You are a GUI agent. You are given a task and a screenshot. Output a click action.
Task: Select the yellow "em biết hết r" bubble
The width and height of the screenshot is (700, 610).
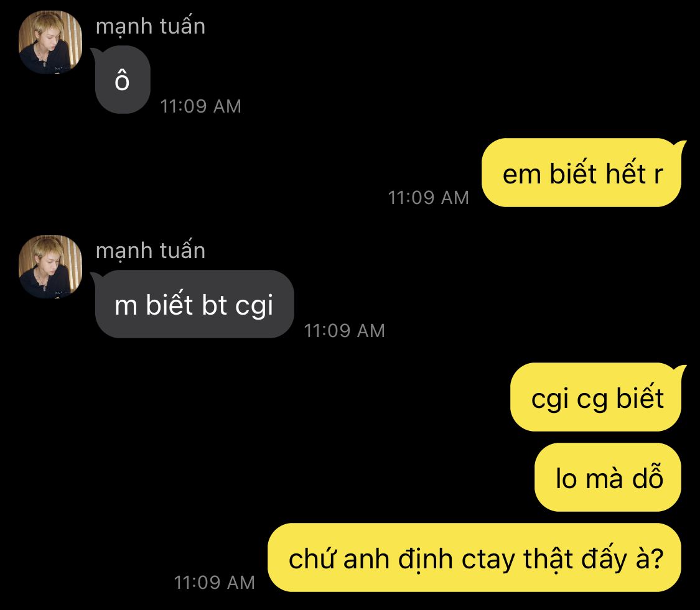coord(582,173)
